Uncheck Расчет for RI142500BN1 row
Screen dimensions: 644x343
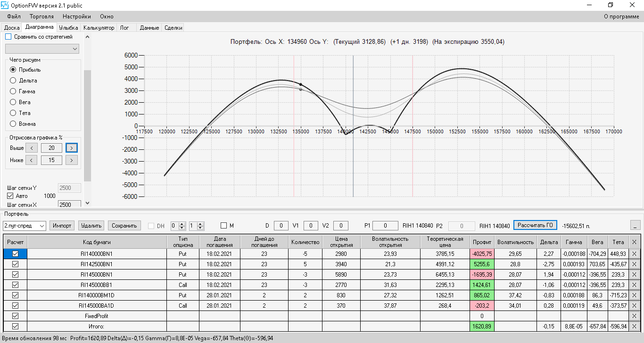15,264
